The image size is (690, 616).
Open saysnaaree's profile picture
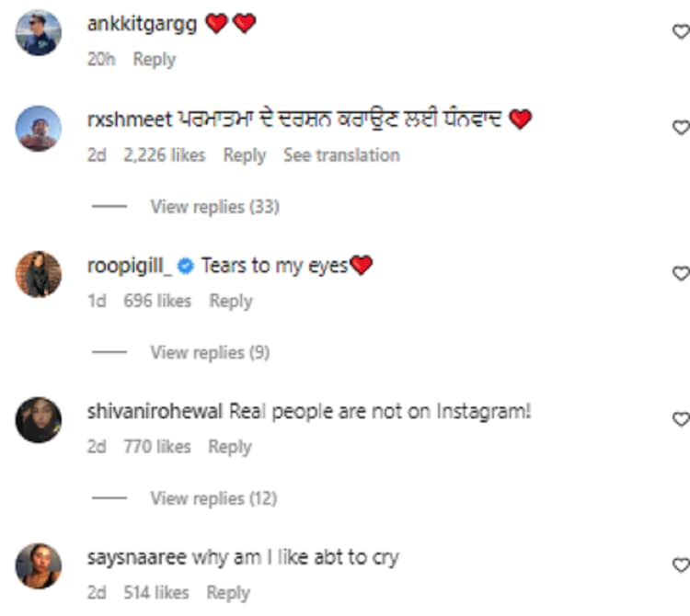[39, 565]
